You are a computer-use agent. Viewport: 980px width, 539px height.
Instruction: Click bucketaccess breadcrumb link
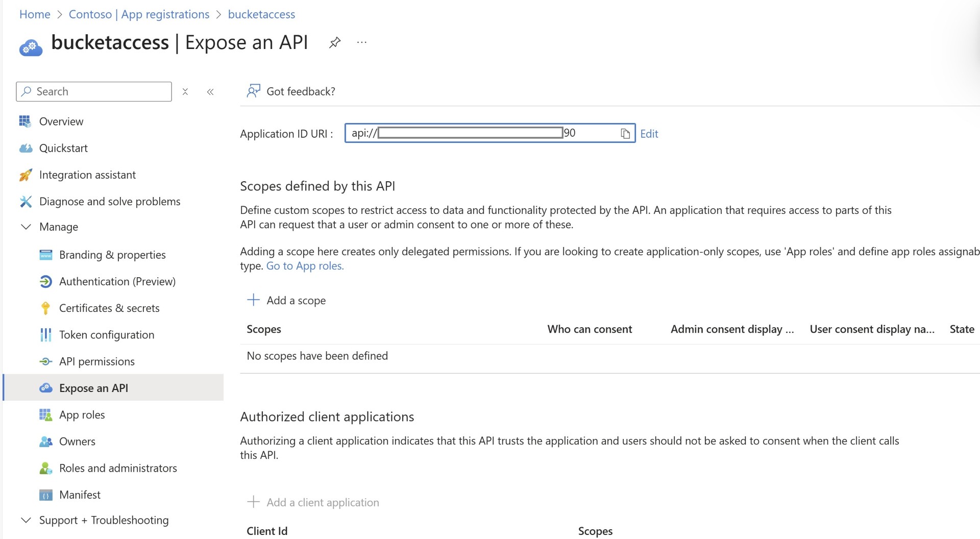click(261, 14)
